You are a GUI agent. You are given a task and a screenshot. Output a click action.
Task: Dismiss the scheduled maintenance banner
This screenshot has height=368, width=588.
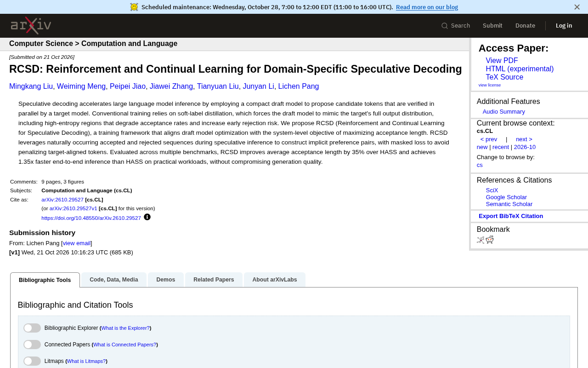pyautogui.click(x=577, y=7)
